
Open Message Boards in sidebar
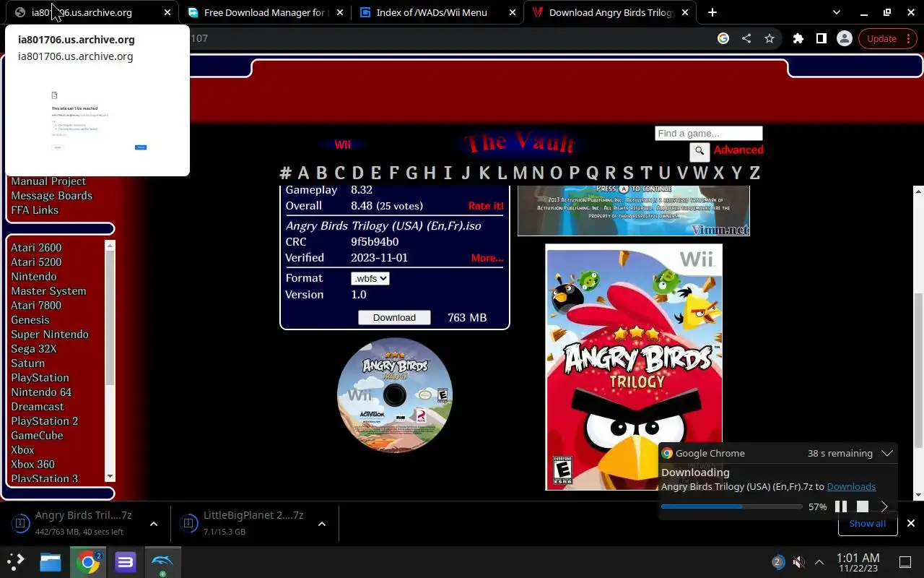tap(51, 196)
